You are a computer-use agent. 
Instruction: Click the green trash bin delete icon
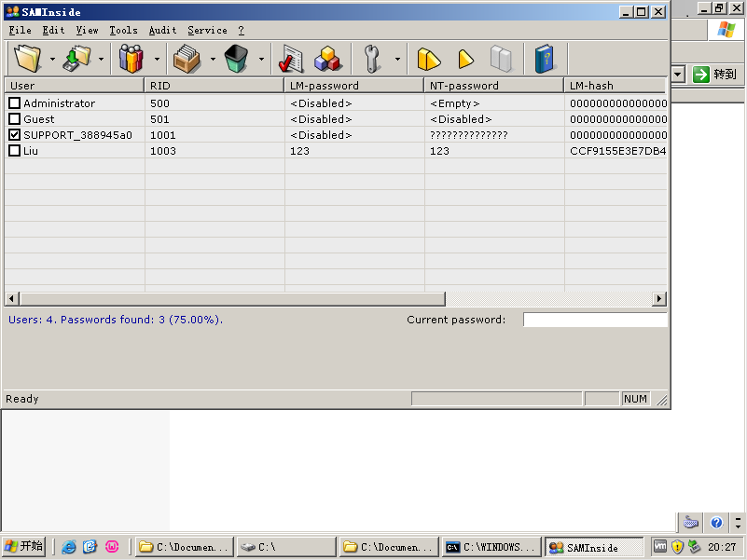pyautogui.click(x=236, y=59)
